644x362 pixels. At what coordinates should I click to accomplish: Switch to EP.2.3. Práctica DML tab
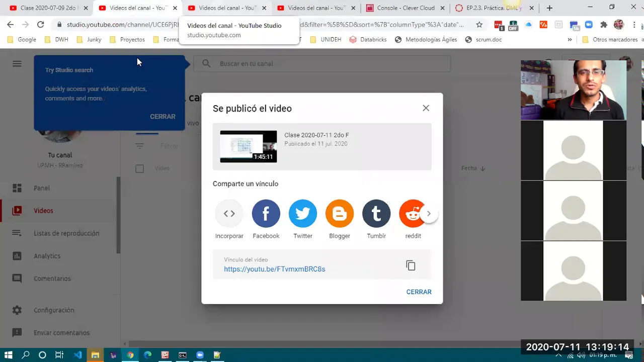point(494,8)
